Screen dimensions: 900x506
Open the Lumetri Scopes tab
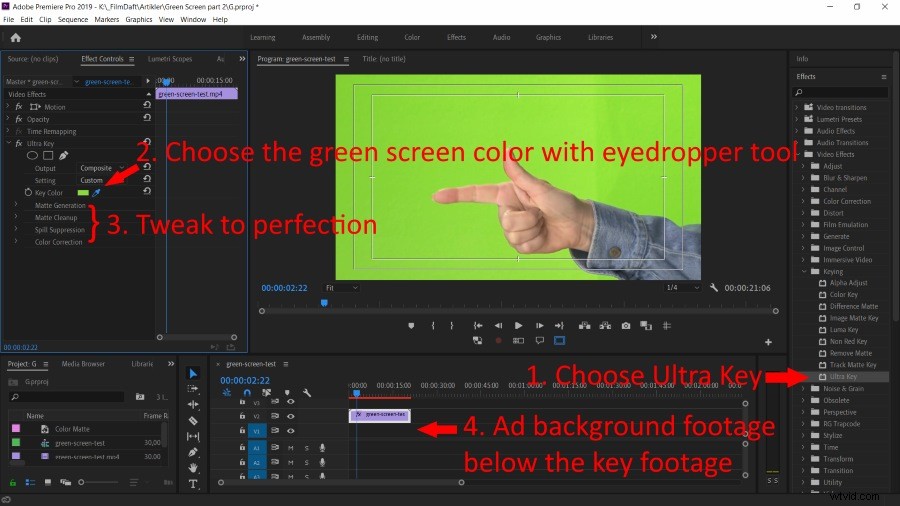click(x=170, y=59)
